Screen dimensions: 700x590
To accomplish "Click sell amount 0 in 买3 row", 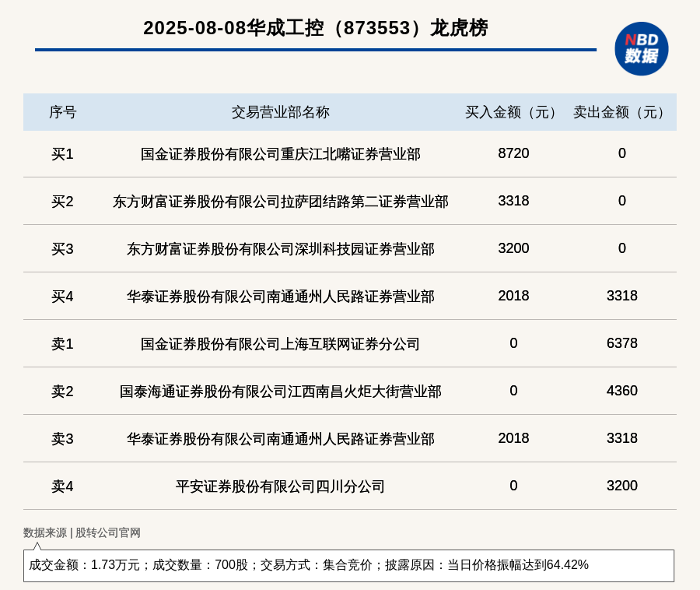I will point(622,248).
